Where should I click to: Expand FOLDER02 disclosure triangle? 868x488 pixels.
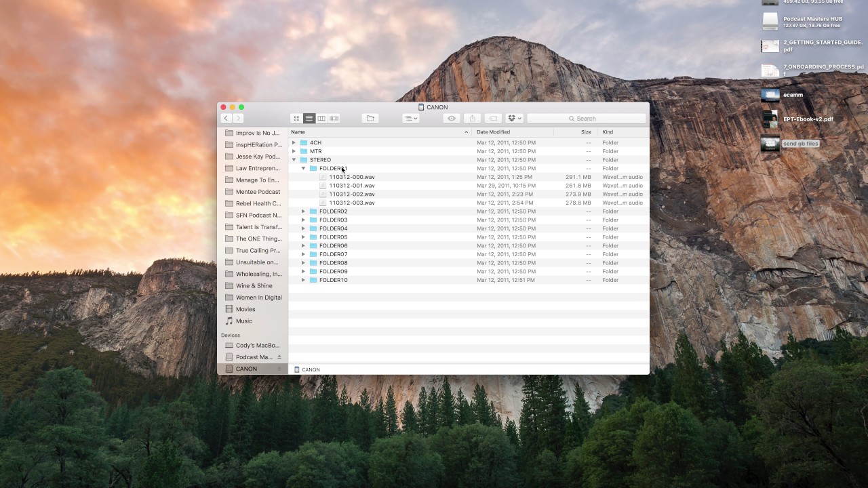(x=303, y=211)
